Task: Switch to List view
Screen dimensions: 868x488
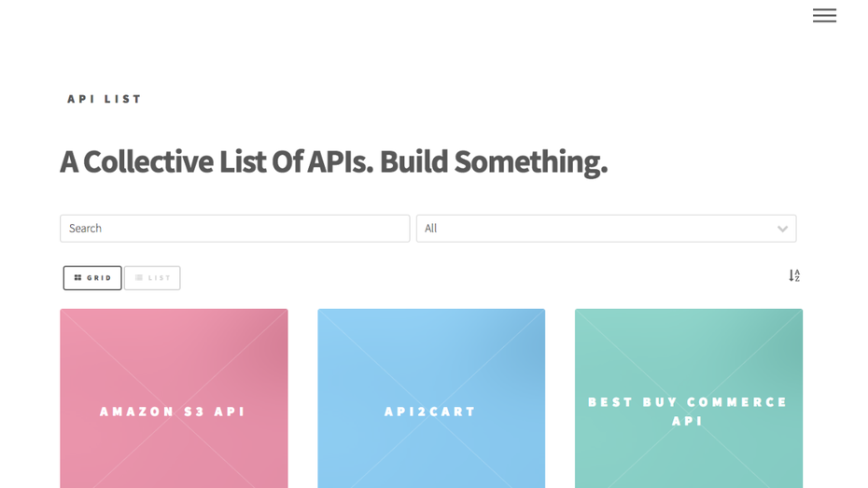Action: pyautogui.click(x=152, y=278)
